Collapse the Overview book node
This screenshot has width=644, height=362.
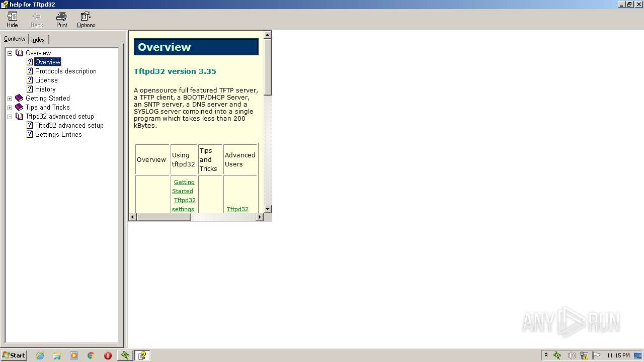[x=10, y=53]
